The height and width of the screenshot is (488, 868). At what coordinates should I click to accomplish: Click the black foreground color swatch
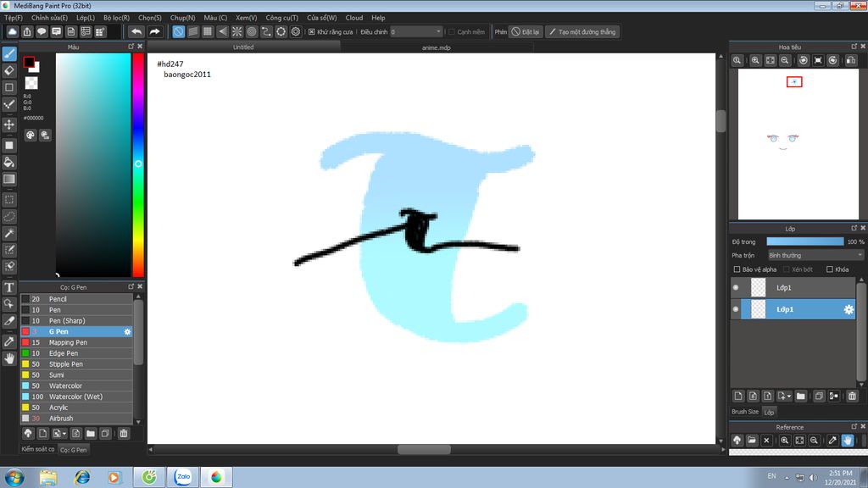click(29, 63)
